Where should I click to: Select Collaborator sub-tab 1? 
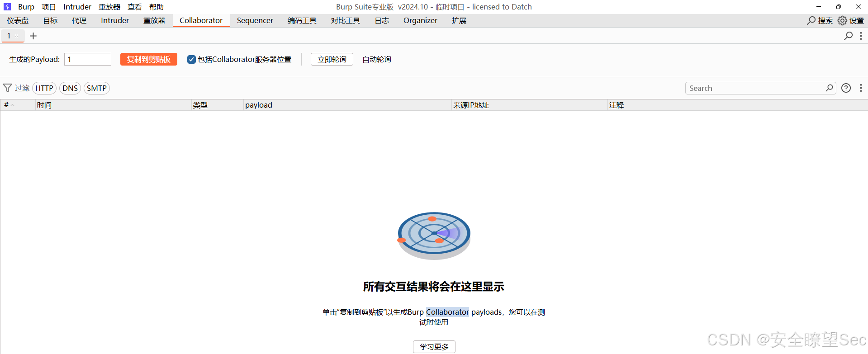(x=9, y=36)
